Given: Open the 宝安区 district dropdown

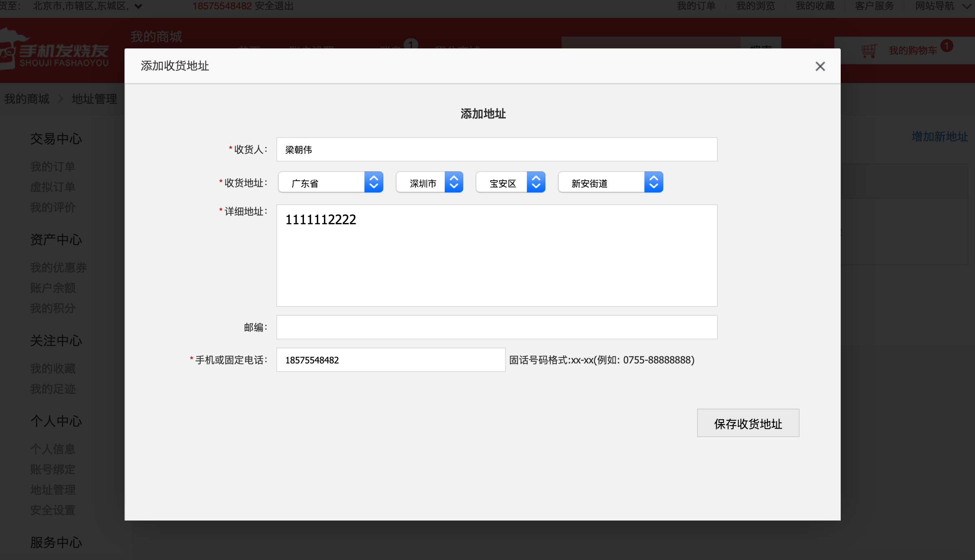Looking at the screenshot, I should [511, 182].
